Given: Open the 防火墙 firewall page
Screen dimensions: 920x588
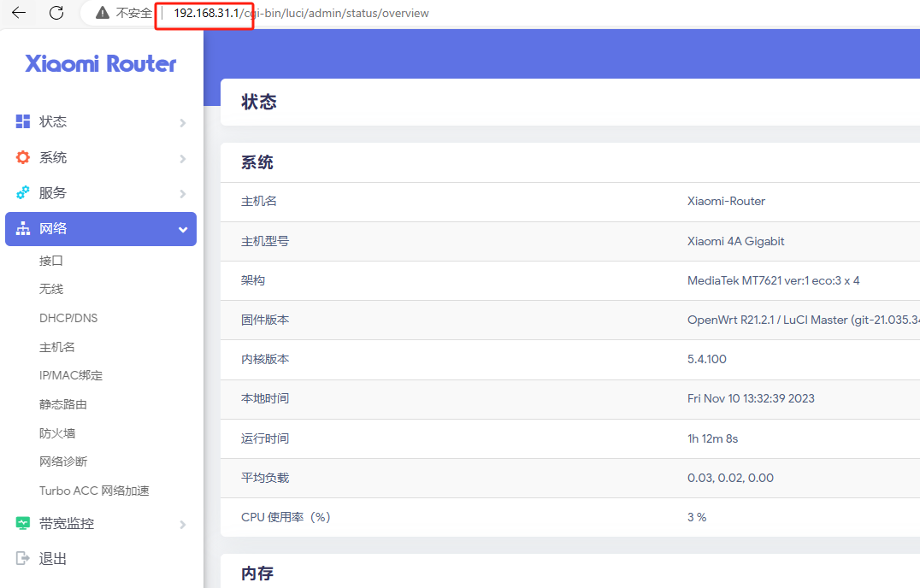Looking at the screenshot, I should pyautogui.click(x=57, y=433).
